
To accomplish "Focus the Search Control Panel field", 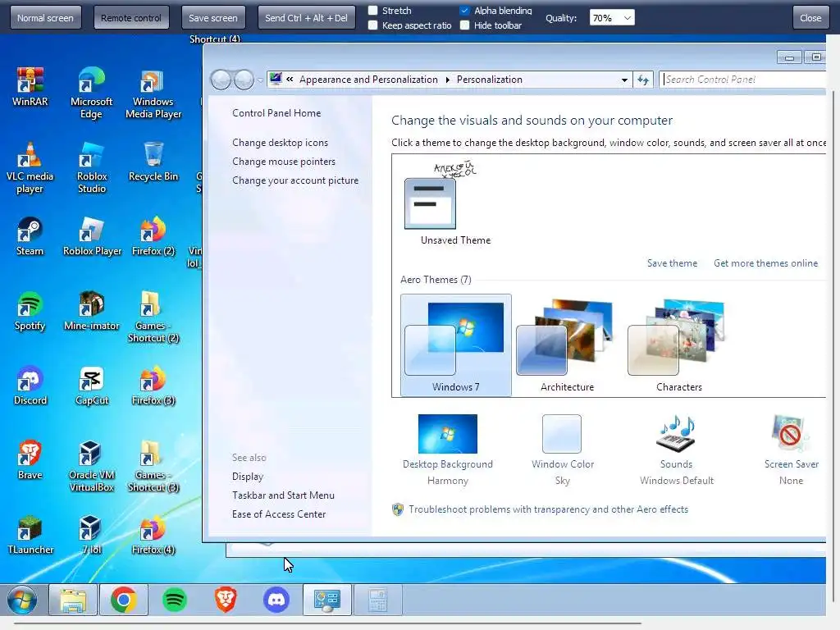I will coord(742,80).
